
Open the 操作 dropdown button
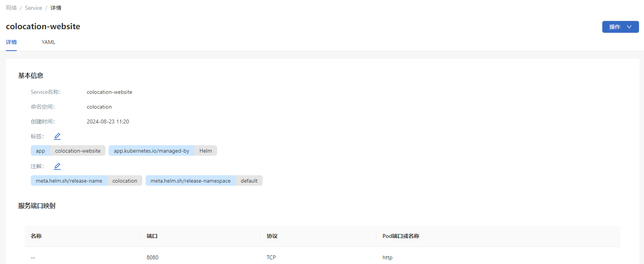[x=620, y=27]
